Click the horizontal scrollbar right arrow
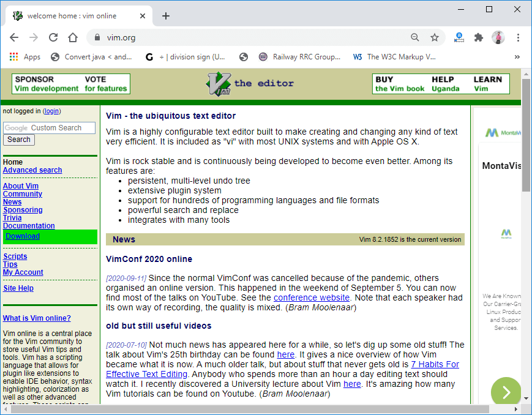The width and height of the screenshot is (532, 415). [x=515, y=409]
